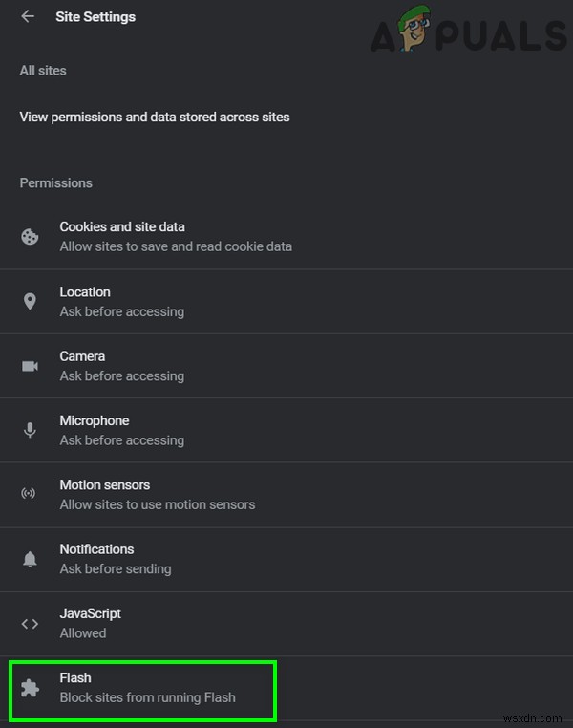Image resolution: width=573 pixels, height=728 pixels.
Task: Click the Microphone icon
Action: click(30, 430)
